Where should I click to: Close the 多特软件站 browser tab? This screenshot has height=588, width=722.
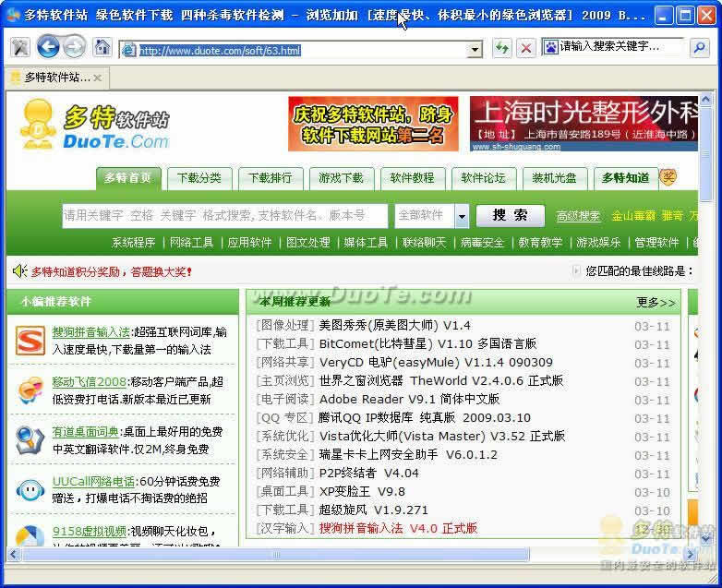click(97, 78)
